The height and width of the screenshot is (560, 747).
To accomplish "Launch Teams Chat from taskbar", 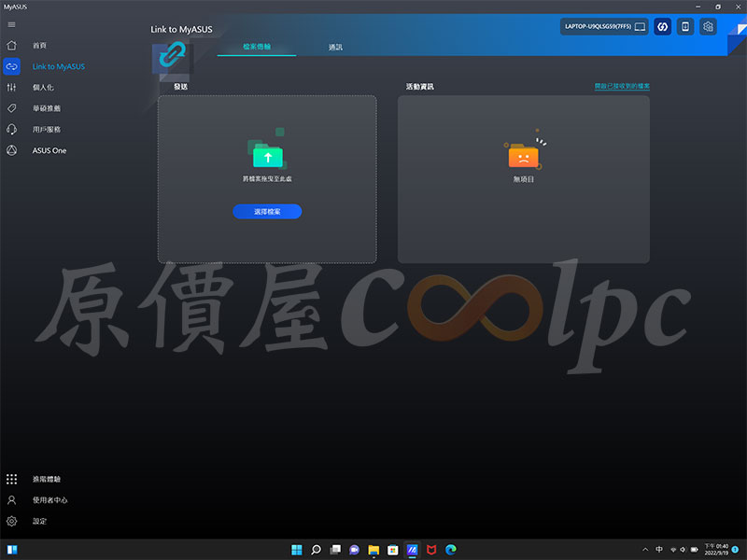I will 354,550.
